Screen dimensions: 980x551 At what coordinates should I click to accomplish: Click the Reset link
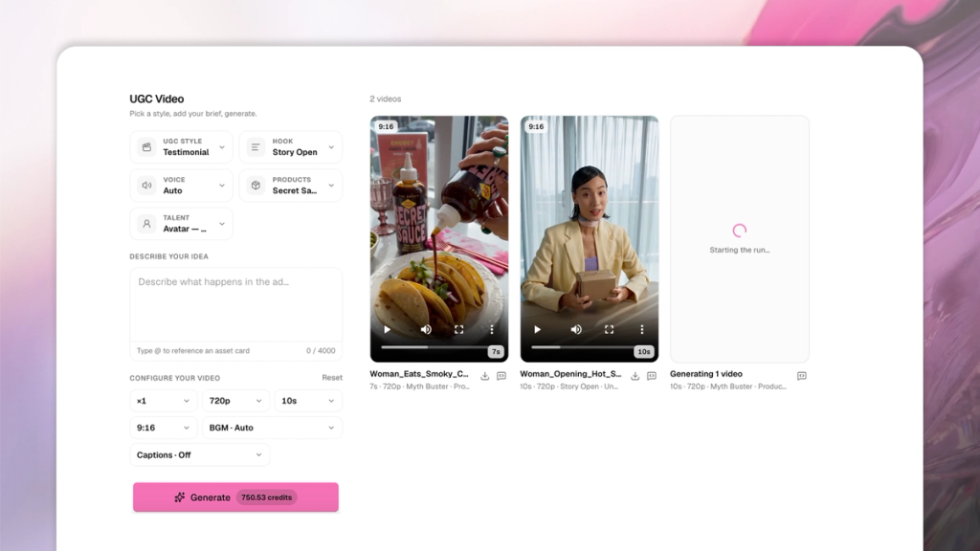(332, 378)
